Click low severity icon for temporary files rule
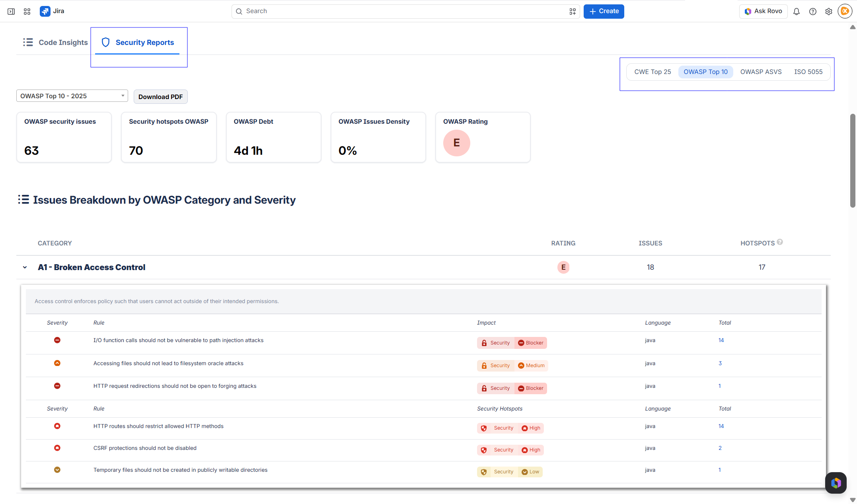 (x=57, y=470)
